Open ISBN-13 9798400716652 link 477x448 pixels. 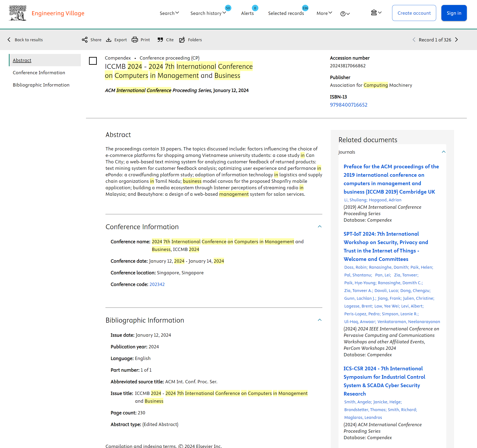(x=348, y=105)
